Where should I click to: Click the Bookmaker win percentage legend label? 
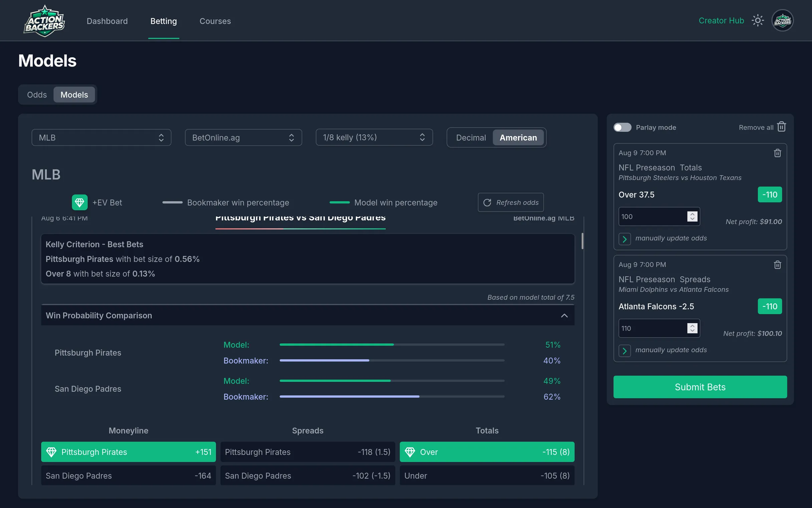point(238,203)
